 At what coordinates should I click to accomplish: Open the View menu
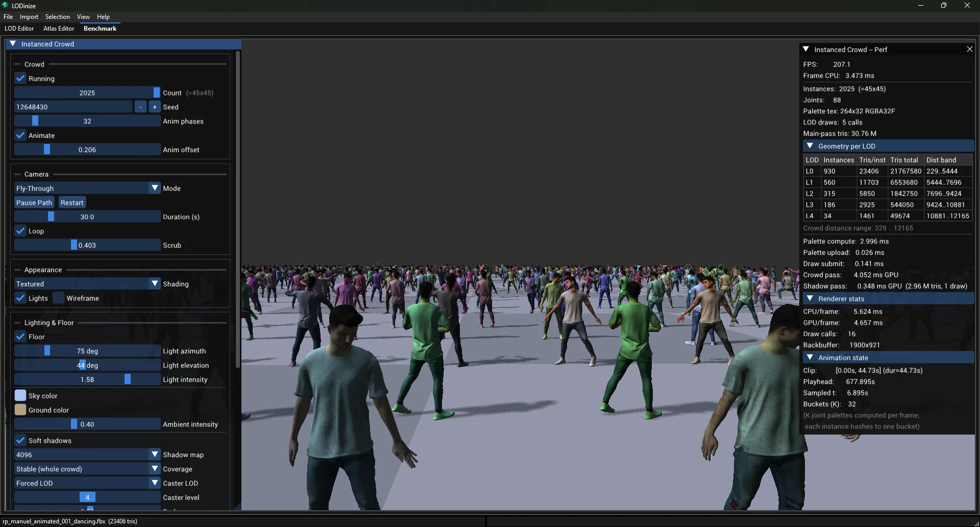83,17
